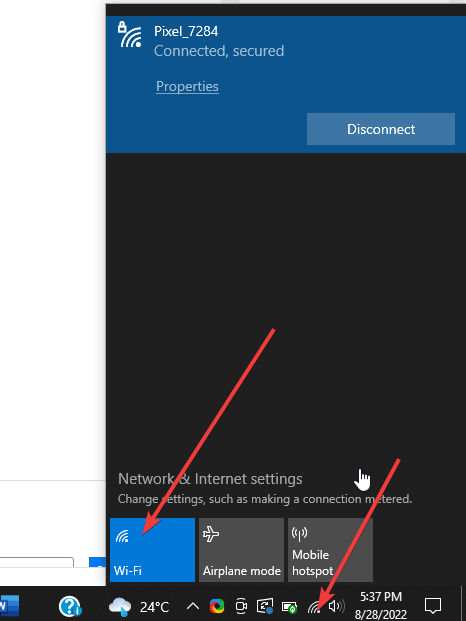
Task: Toggle the Mobile hotspot tile
Action: pyautogui.click(x=330, y=550)
